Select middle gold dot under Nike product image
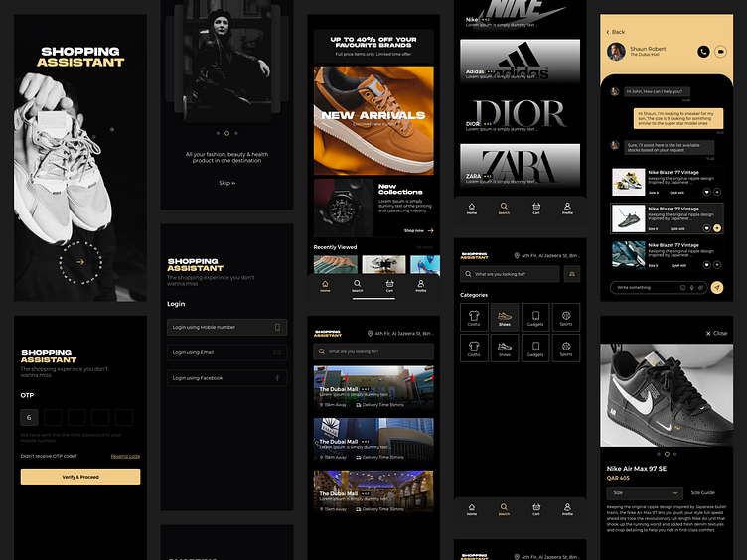 pos(667,454)
